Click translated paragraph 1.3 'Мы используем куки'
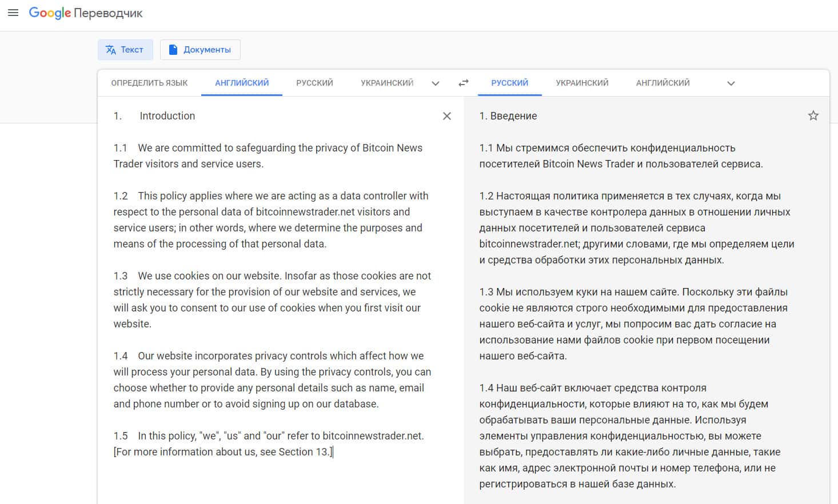The image size is (838, 504). coord(633,324)
